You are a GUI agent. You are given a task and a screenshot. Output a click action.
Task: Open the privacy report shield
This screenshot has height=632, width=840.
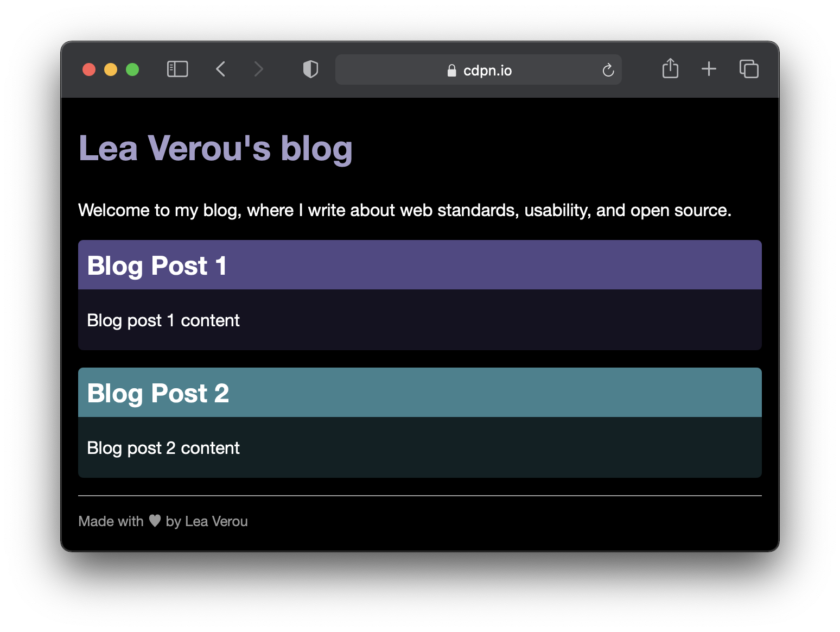[310, 69]
